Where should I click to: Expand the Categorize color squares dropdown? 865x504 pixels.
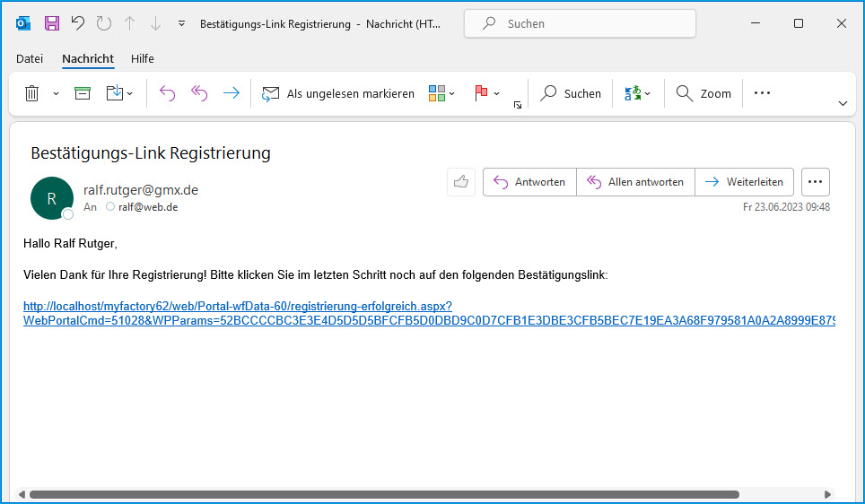(x=451, y=93)
